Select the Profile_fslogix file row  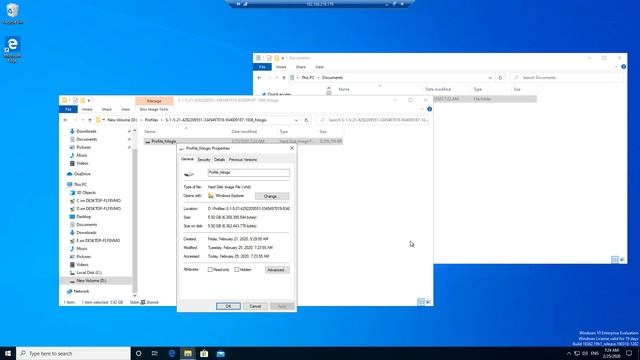pos(243,141)
